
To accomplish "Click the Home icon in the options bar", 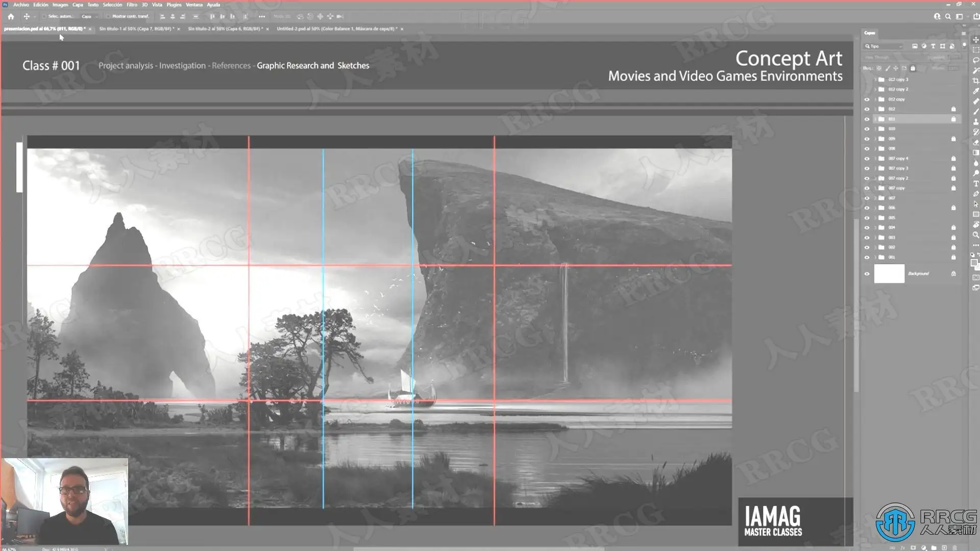I will coord(11,16).
